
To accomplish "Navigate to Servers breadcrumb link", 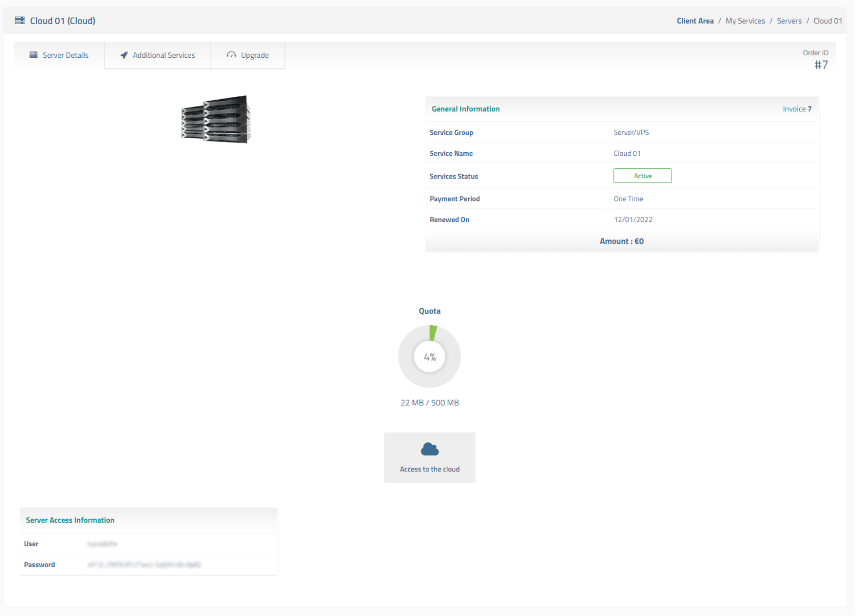I will [789, 21].
